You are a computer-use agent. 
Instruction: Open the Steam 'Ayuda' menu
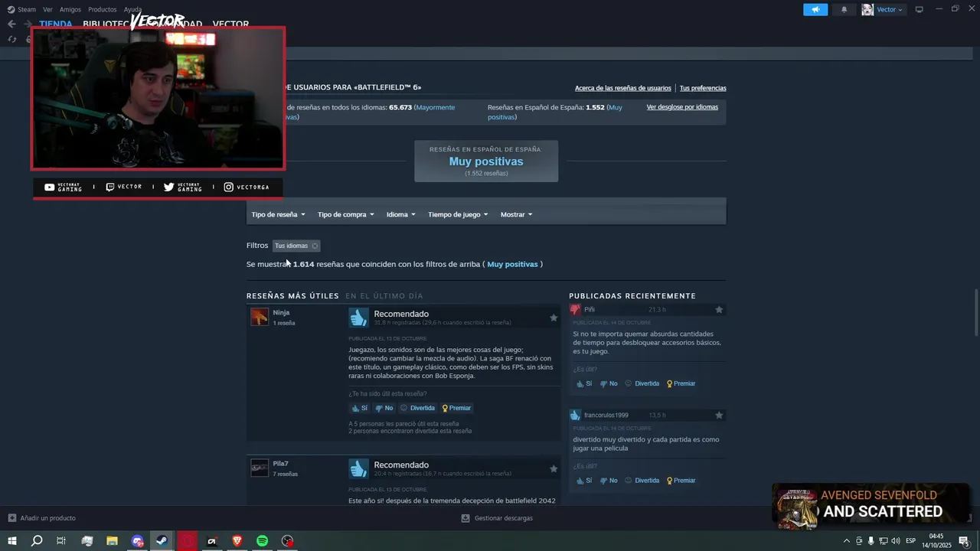132,9
